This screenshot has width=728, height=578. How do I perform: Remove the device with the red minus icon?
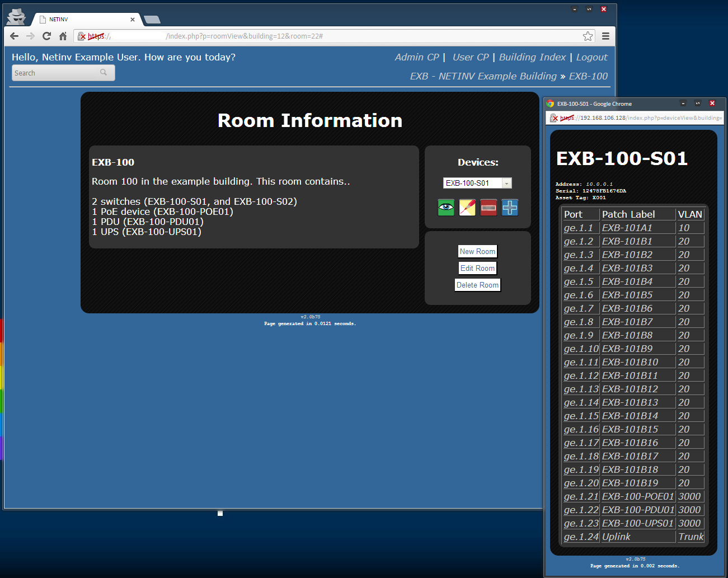[489, 207]
